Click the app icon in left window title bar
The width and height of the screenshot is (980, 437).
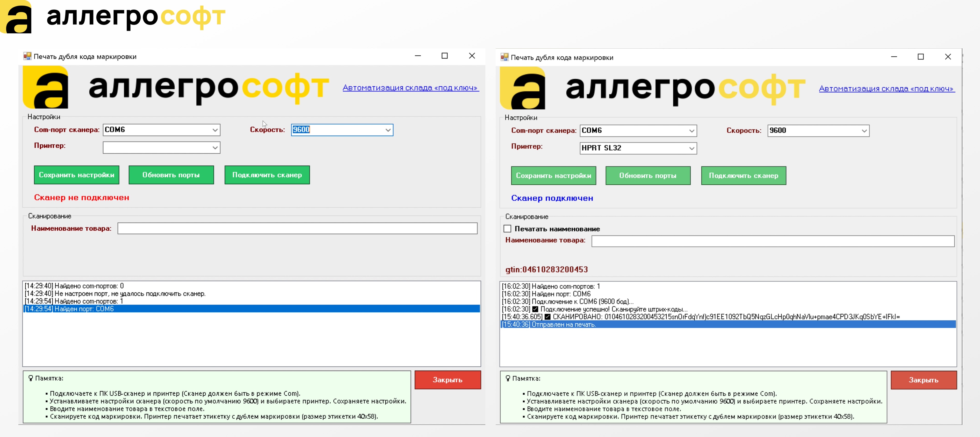(x=27, y=56)
